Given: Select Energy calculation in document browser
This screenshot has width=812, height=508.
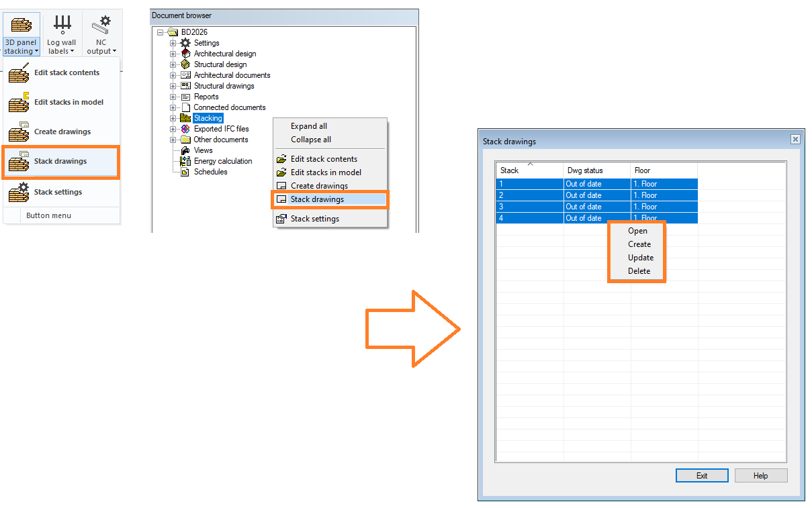Looking at the screenshot, I should point(222,161).
